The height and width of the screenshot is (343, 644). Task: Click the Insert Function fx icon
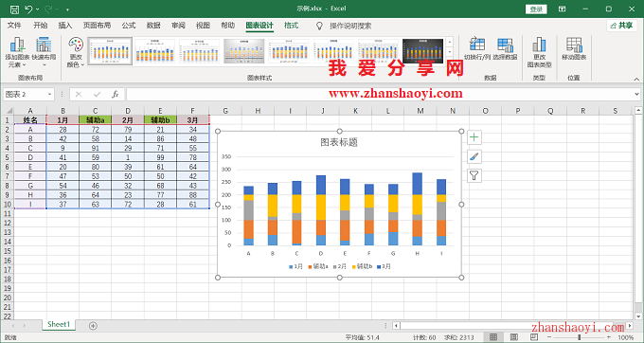point(116,95)
